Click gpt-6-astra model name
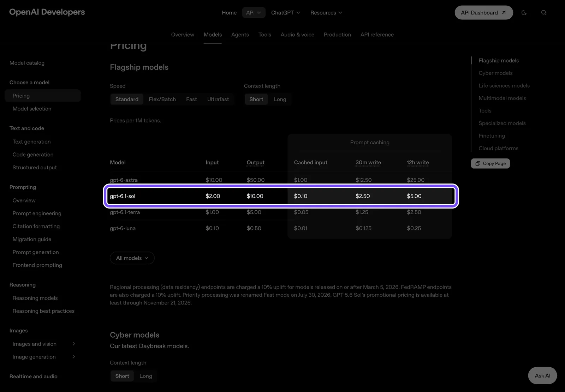The image size is (565, 392). (124, 180)
